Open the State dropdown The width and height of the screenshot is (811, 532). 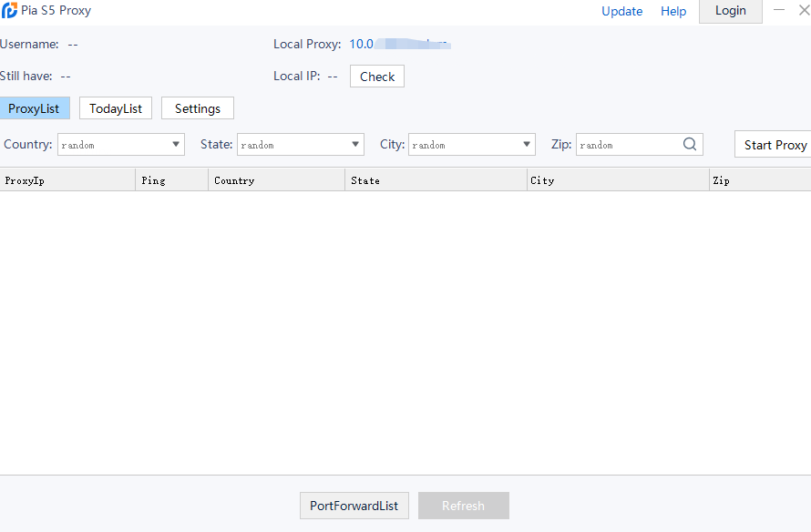(301, 144)
